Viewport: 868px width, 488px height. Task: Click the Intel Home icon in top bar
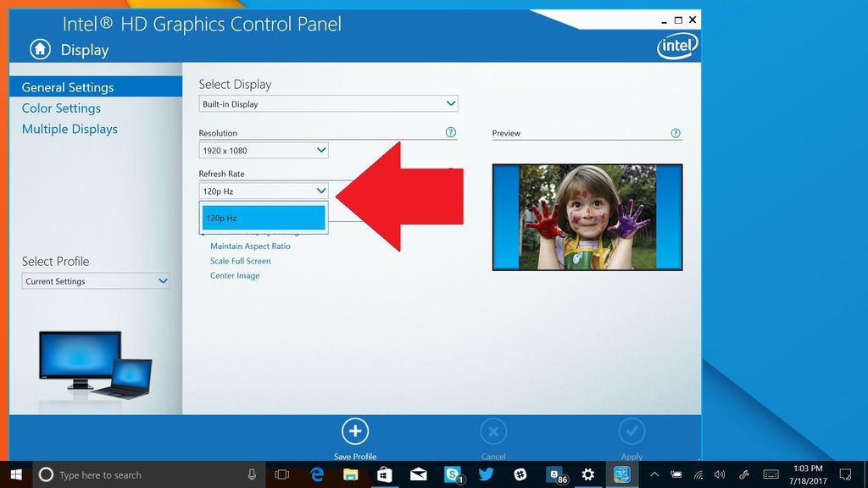click(x=39, y=50)
